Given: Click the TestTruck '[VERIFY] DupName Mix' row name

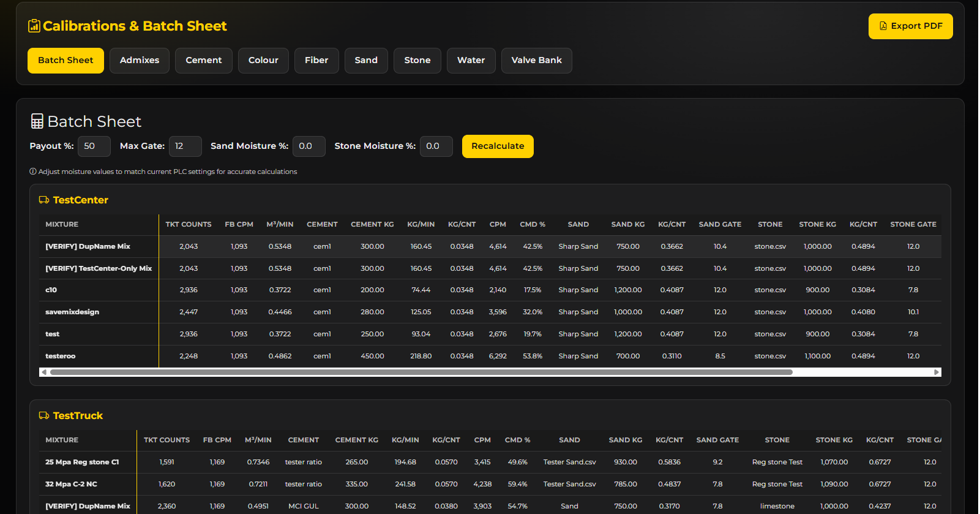Looking at the screenshot, I should (x=88, y=506).
